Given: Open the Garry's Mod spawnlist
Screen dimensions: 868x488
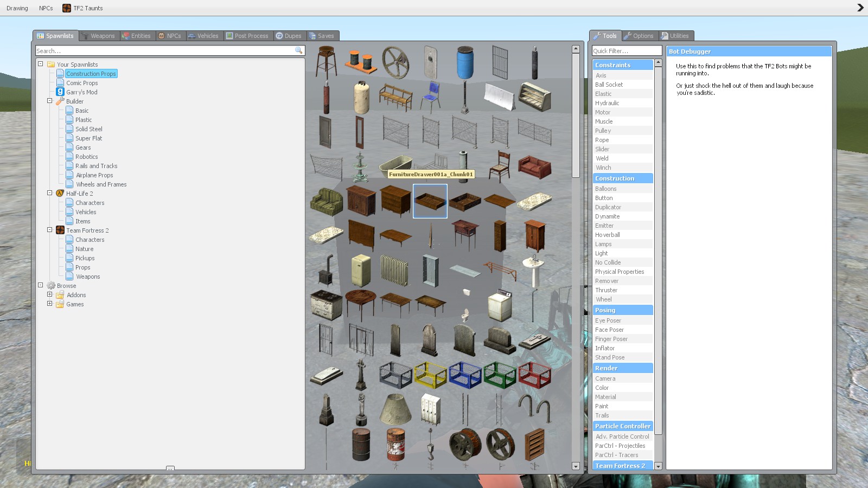Looking at the screenshot, I should pyautogui.click(x=81, y=92).
